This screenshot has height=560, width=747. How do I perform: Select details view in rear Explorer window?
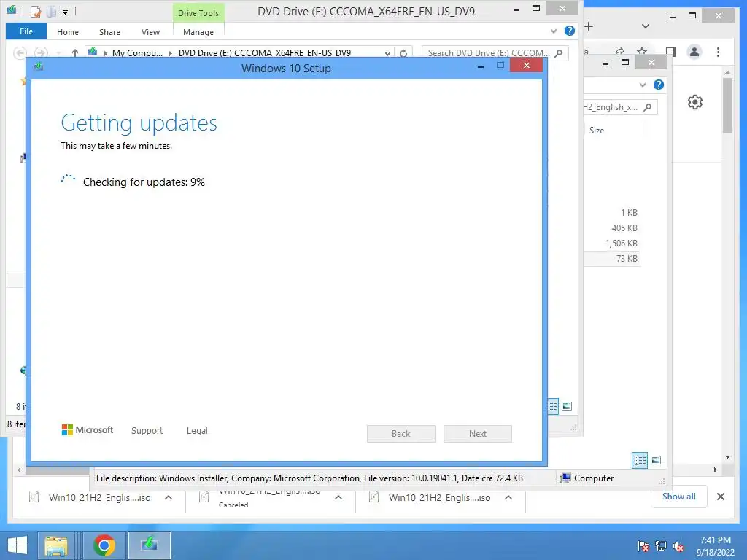point(640,460)
